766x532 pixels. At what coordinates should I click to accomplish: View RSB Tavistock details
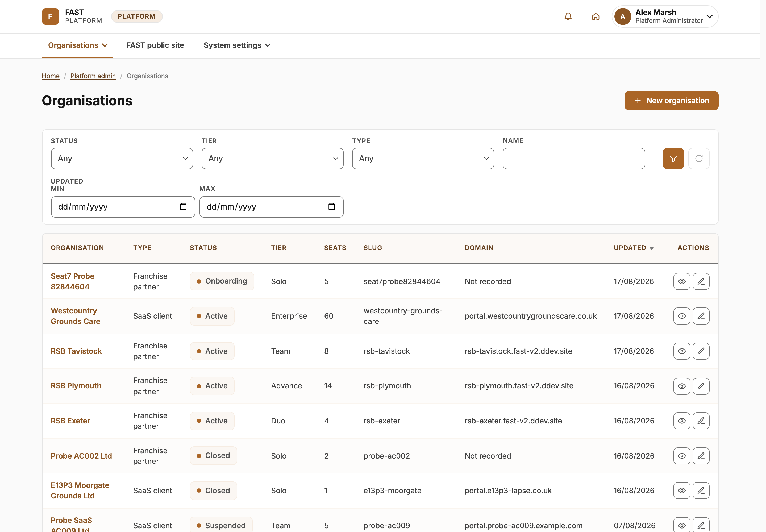(682, 351)
